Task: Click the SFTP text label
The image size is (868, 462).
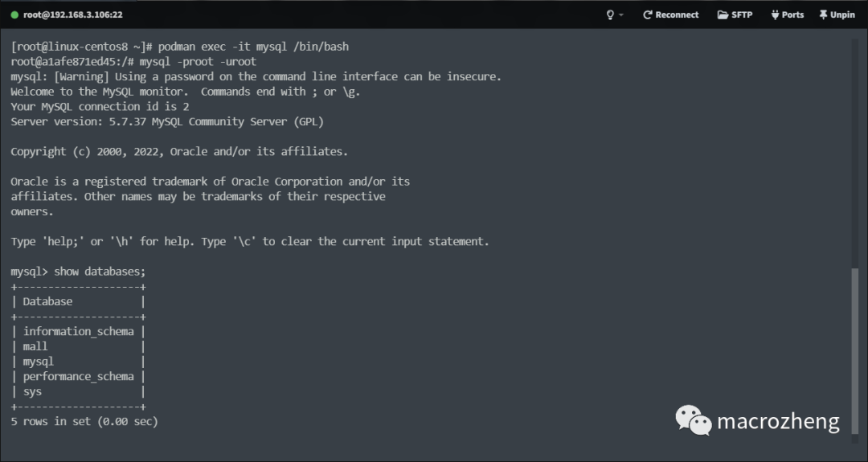Action: [x=742, y=14]
